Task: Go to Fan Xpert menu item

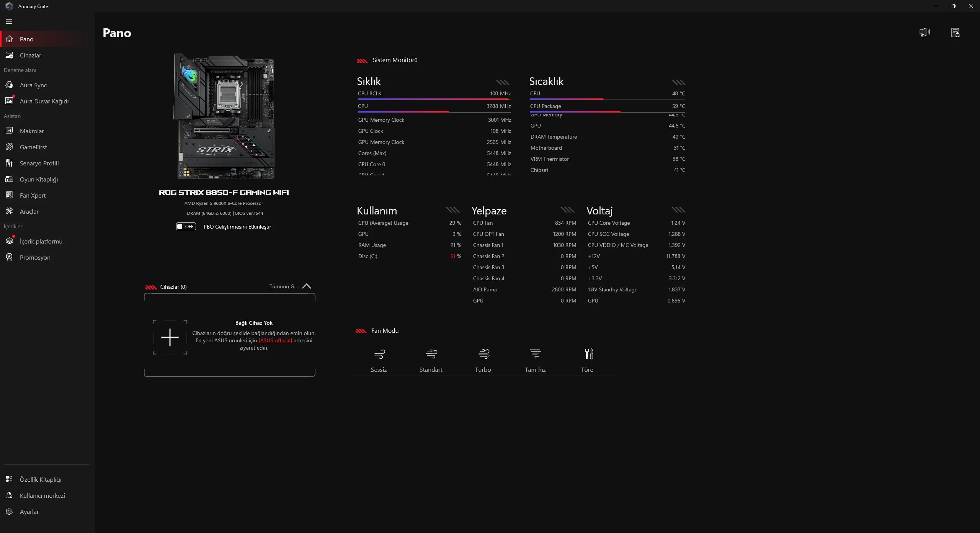Action: pyautogui.click(x=33, y=195)
